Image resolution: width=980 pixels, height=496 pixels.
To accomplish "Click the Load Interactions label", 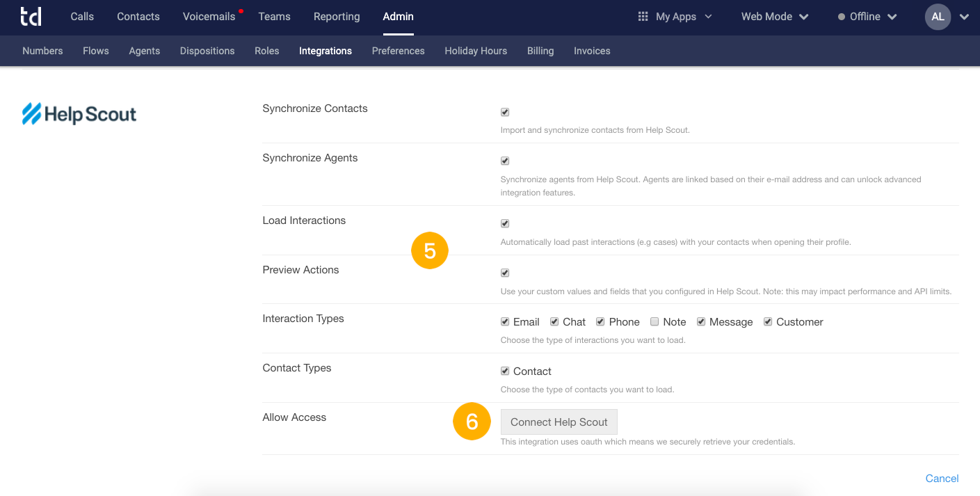I will (304, 221).
